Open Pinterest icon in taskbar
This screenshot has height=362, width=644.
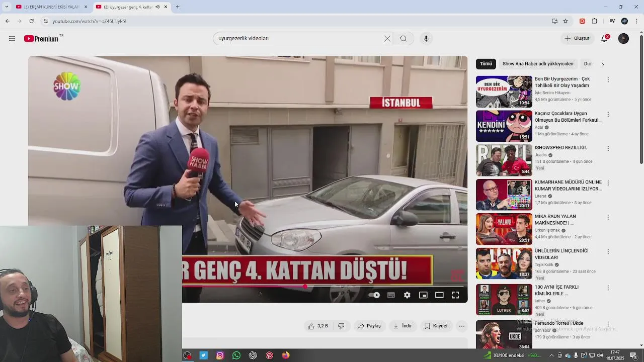[x=270, y=355]
